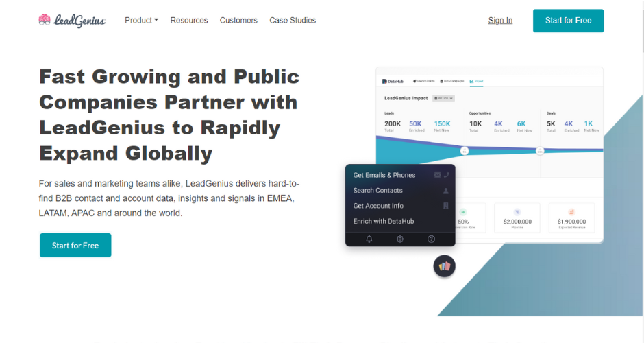Click the 200K Total leads value
The image size is (644, 343).
[393, 123]
